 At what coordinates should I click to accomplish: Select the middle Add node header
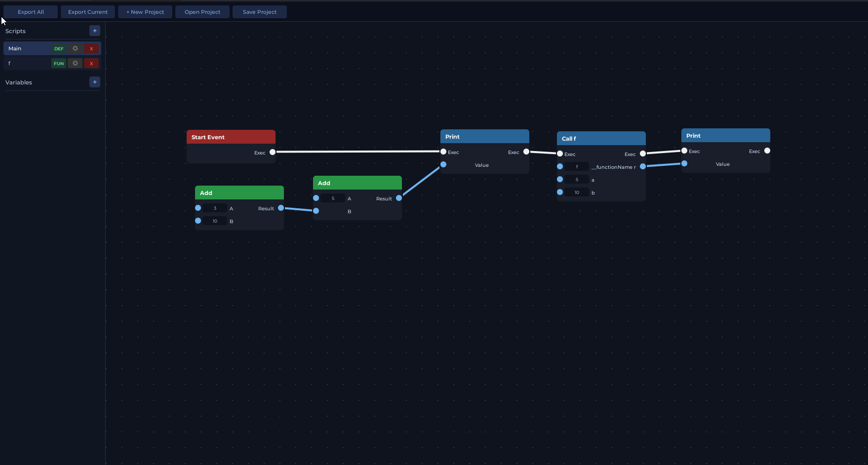[x=357, y=183]
